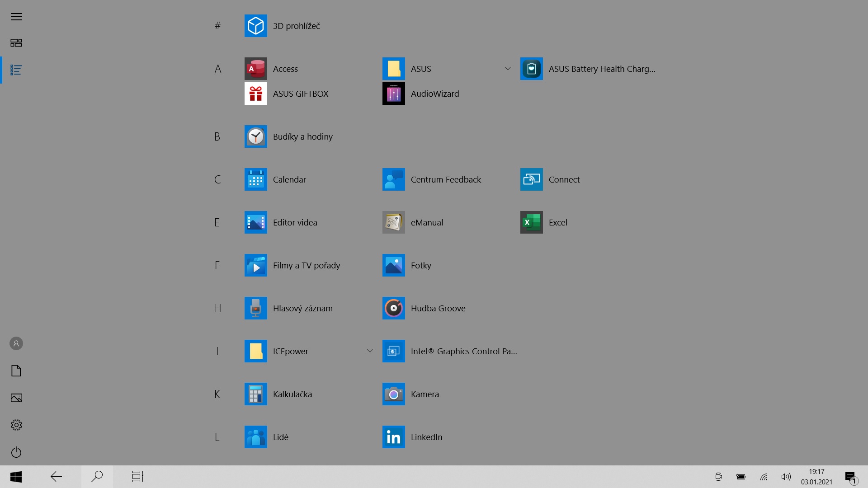Open the 3D prohlížeč app icon
This screenshot has width=868, height=488.
[x=255, y=26]
